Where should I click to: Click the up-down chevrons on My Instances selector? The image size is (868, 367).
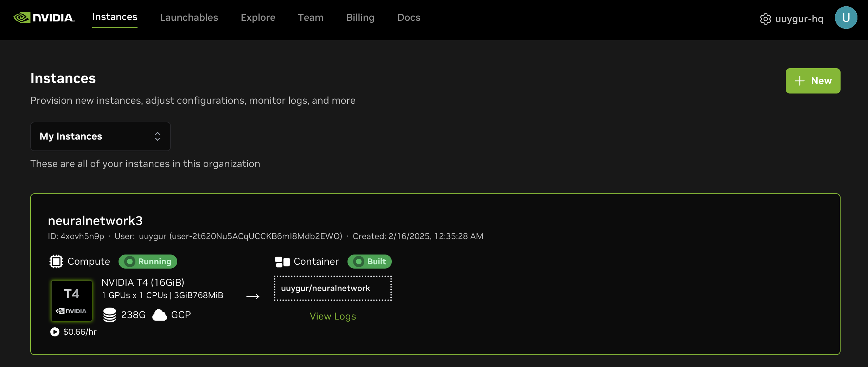coord(158,136)
